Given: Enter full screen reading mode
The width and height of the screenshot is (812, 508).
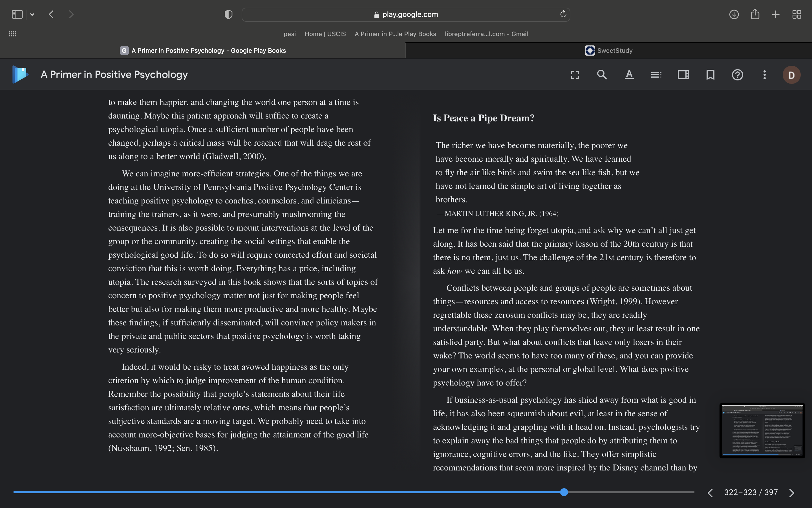Looking at the screenshot, I should [575, 75].
